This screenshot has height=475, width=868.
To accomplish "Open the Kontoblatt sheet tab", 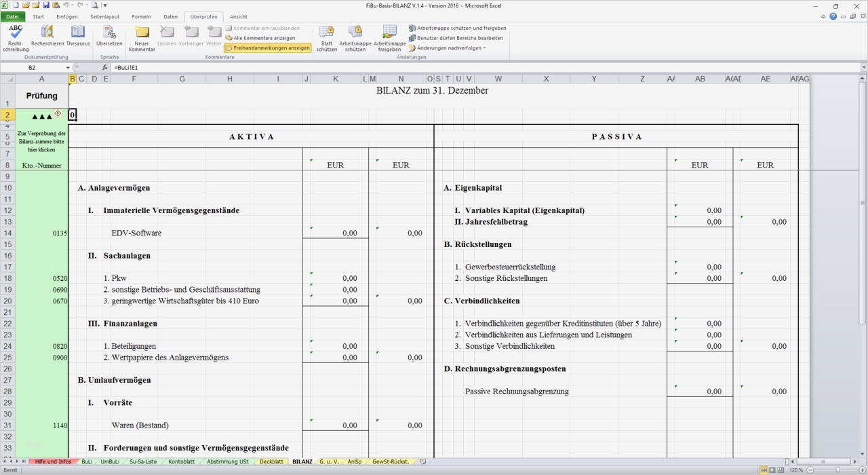I will pyautogui.click(x=181, y=461).
